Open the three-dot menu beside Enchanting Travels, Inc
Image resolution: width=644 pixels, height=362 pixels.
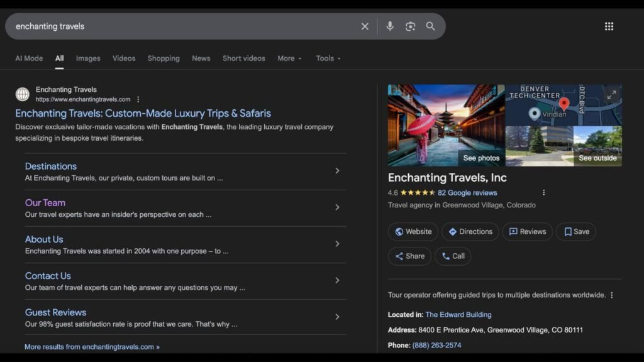544,192
